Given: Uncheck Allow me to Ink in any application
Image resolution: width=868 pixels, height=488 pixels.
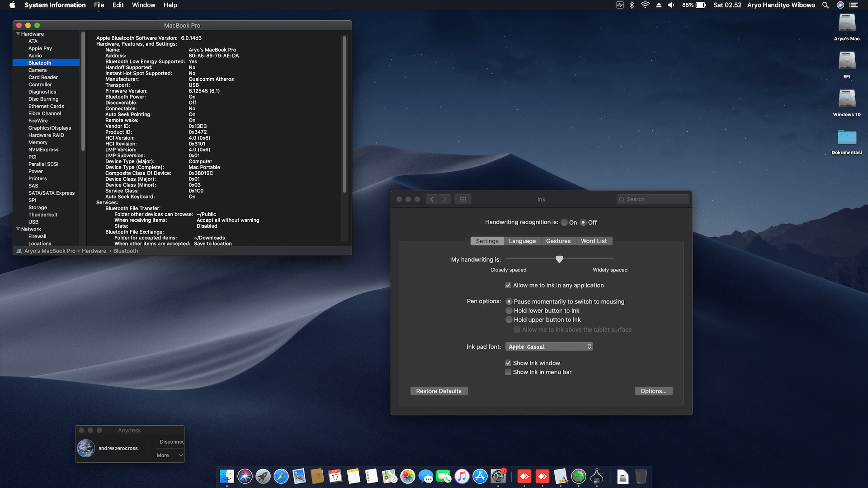Looking at the screenshot, I should [x=508, y=285].
